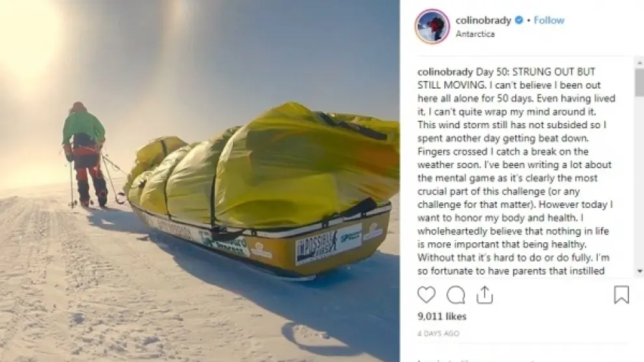Click the 4 DAYS AGO timestamp
Viewport: 644px width, 362px height.
438,333
